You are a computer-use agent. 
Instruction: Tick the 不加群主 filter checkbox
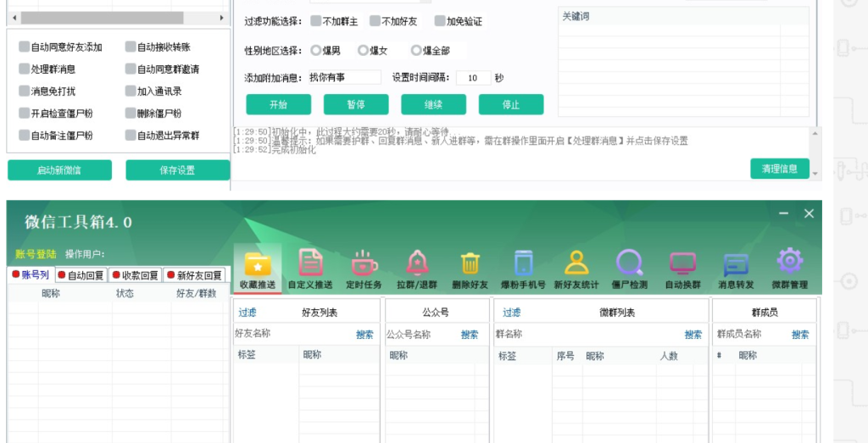click(315, 21)
